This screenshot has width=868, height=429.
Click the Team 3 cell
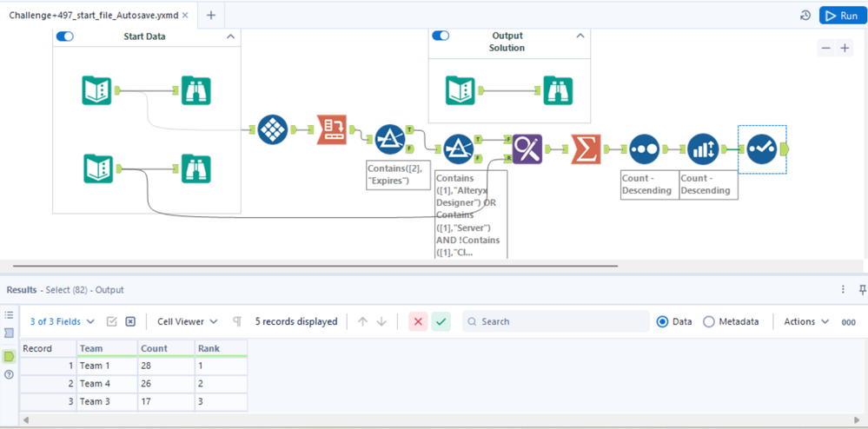click(107, 401)
